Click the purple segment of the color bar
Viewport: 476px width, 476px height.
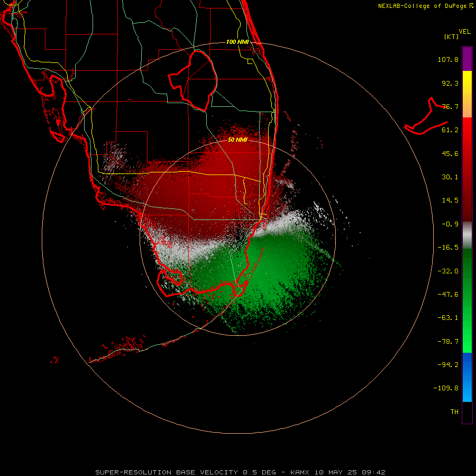(x=467, y=59)
